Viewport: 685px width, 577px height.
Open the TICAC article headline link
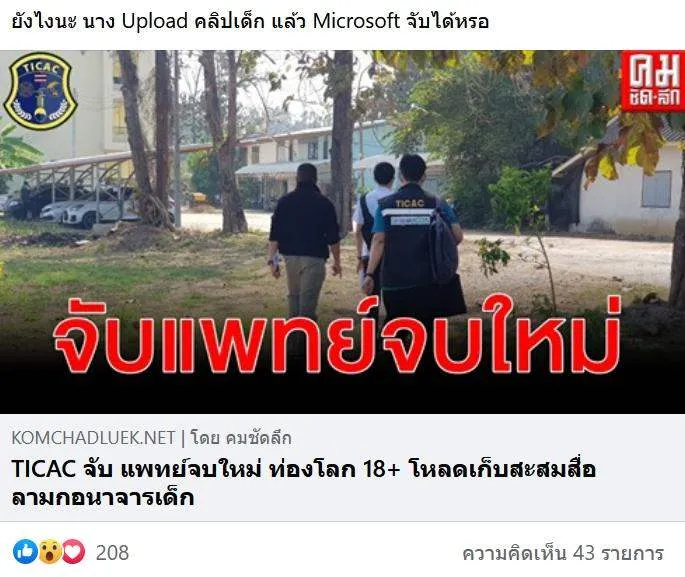(304, 484)
